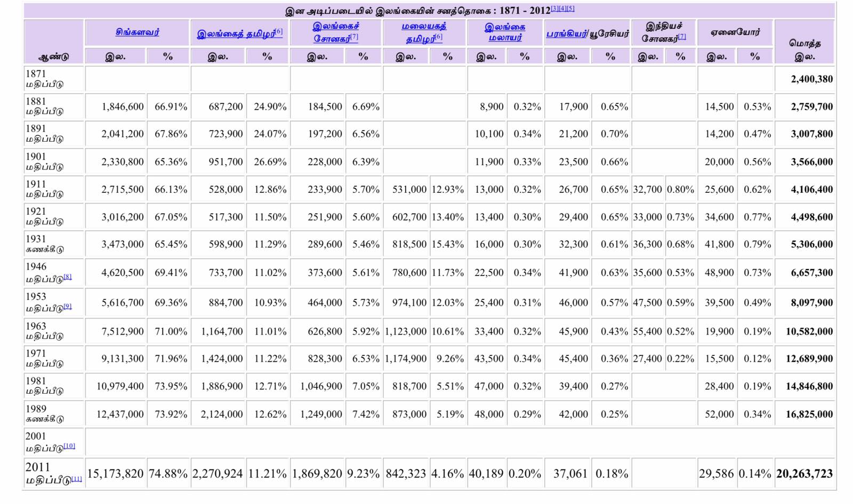Viewport: 853px width, 504px height.
Task: Click footnote [10] beside the 2001 row
Action: (69, 446)
